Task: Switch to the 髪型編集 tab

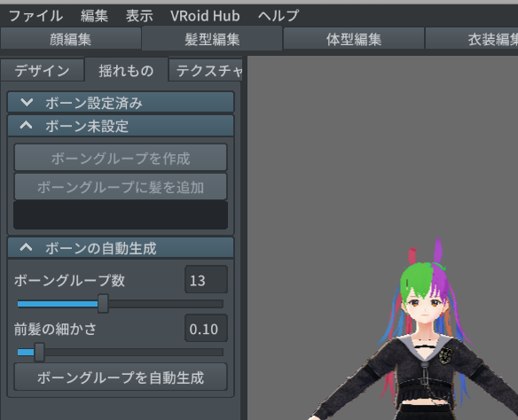Action: (x=212, y=39)
